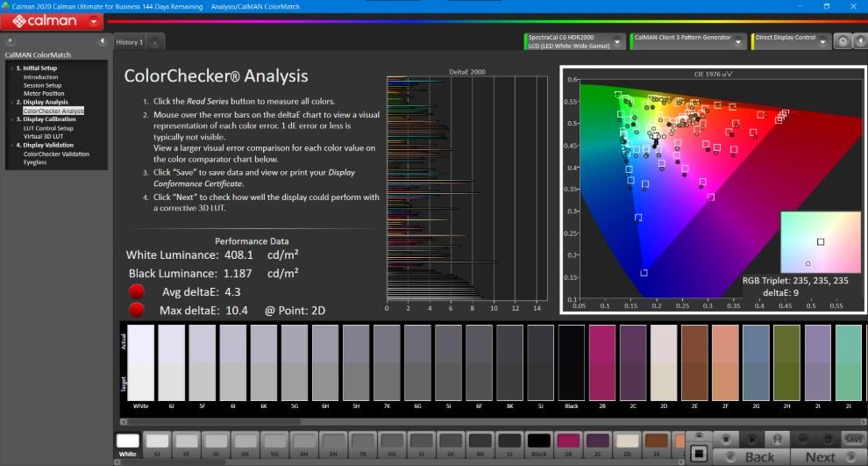Click the '@ Point: 2D' label
Viewport: 868px width, 466px height.
[295, 311]
